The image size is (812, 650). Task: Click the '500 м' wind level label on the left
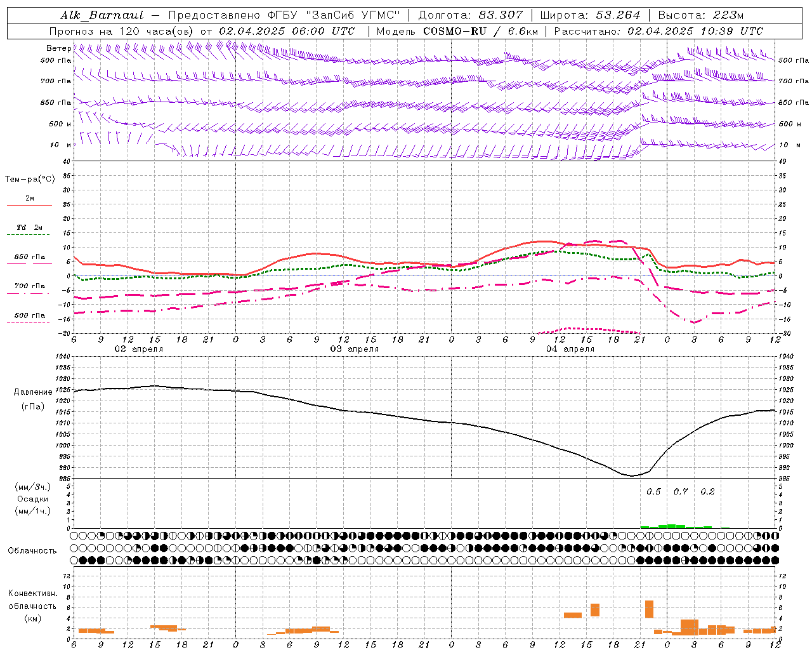[x=60, y=124]
